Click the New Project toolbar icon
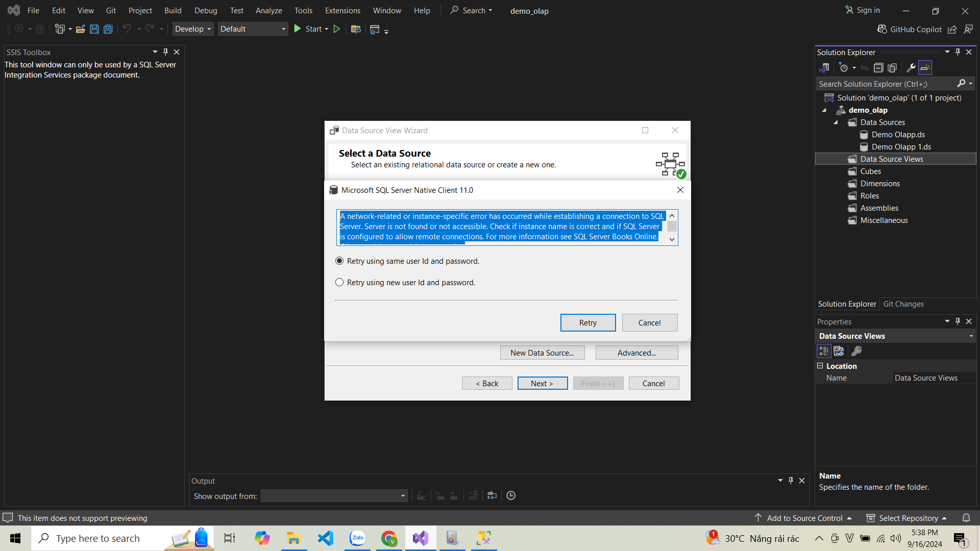This screenshot has width=980, height=551. click(60, 29)
